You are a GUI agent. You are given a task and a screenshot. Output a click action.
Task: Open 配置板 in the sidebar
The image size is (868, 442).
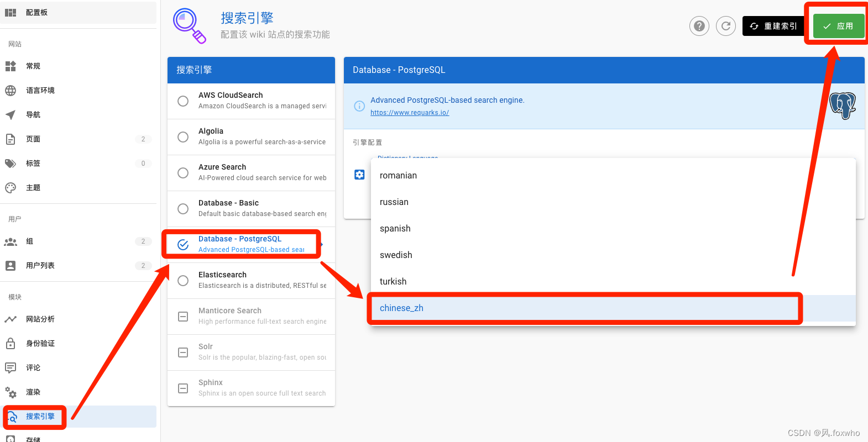[78, 12]
